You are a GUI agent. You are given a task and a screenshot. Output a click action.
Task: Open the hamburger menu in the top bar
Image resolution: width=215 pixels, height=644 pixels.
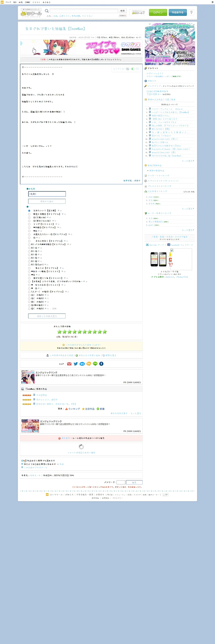click(212, 2)
